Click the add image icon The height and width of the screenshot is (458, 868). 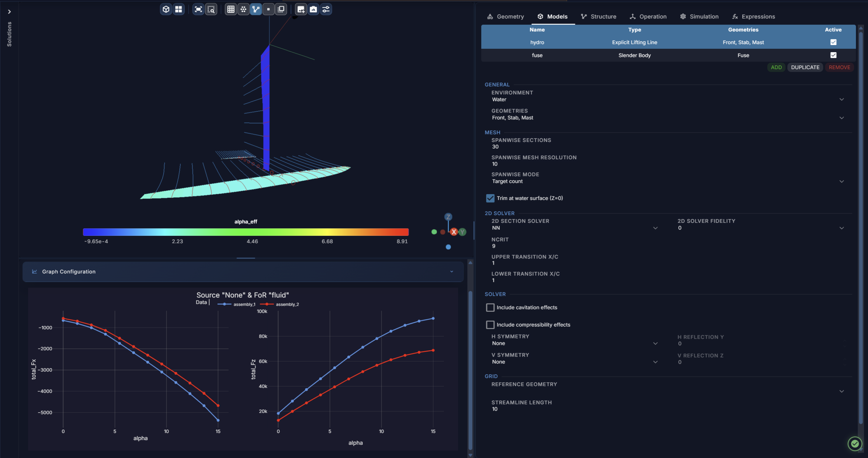301,9
